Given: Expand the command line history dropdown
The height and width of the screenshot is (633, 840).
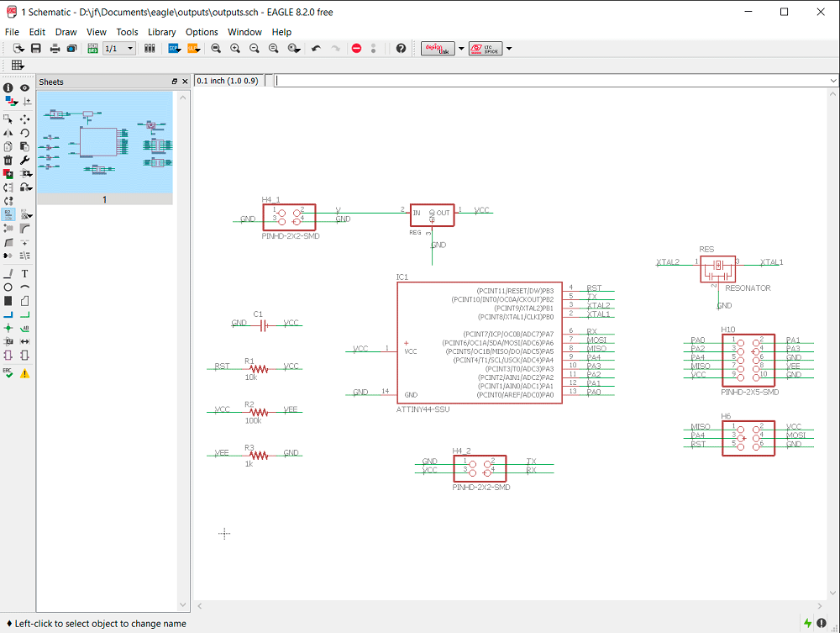Looking at the screenshot, I should tap(833, 81).
